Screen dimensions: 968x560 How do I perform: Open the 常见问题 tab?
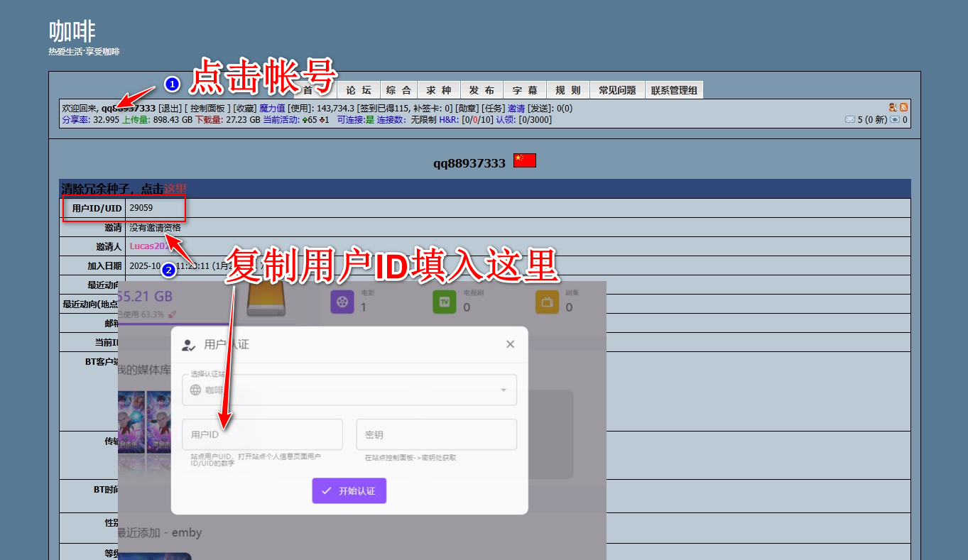point(616,90)
